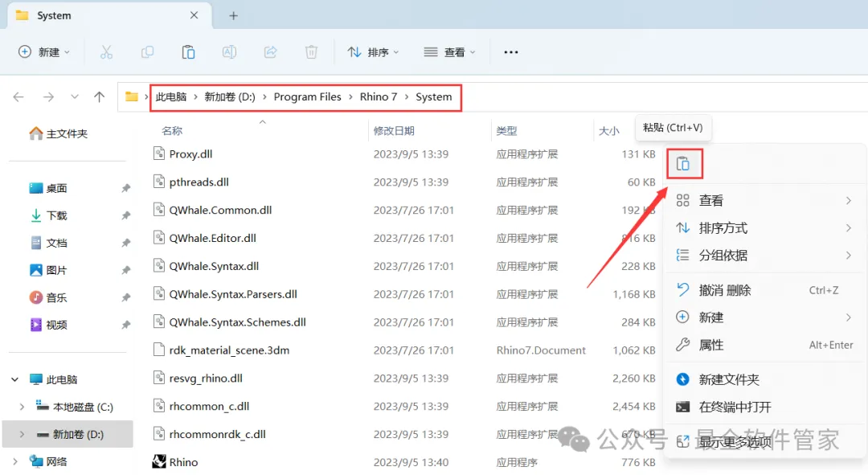Open 排序方式 submenu in context menu
The height and width of the screenshot is (475, 868).
pyautogui.click(x=764, y=228)
